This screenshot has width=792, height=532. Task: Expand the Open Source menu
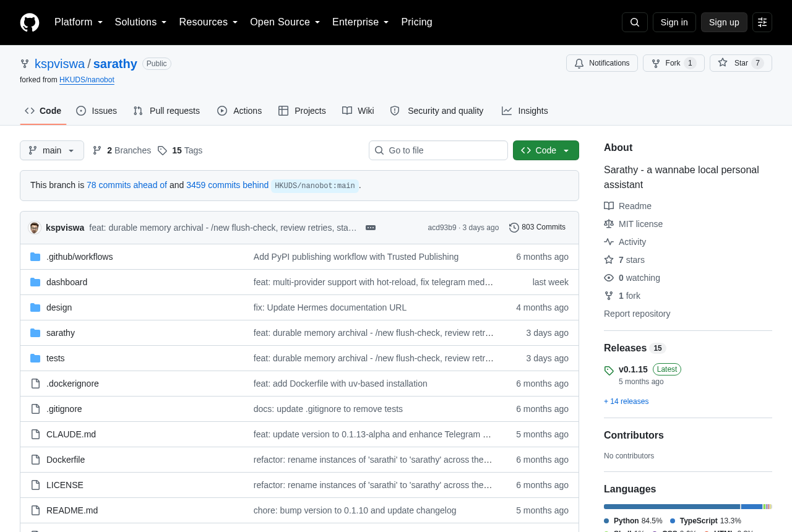(285, 22)
